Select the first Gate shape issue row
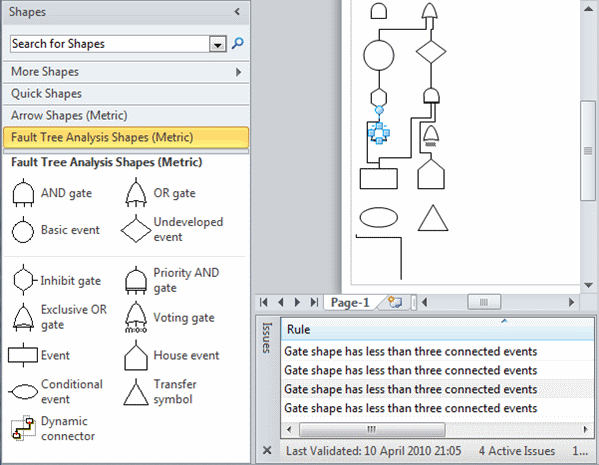Viewport: 599px width, 465px height. click(437, 351)
